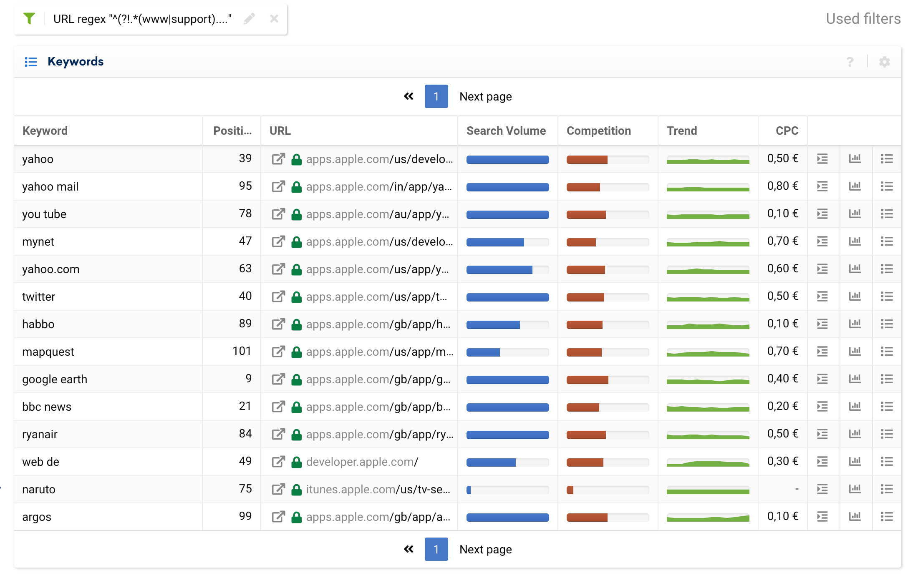Open external link icon for mynet row
Viewport: 918px width, 588px height.
(278, 241)
